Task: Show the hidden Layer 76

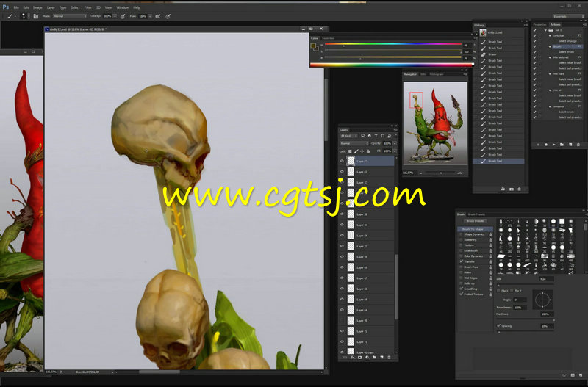Action: [342, 321]
